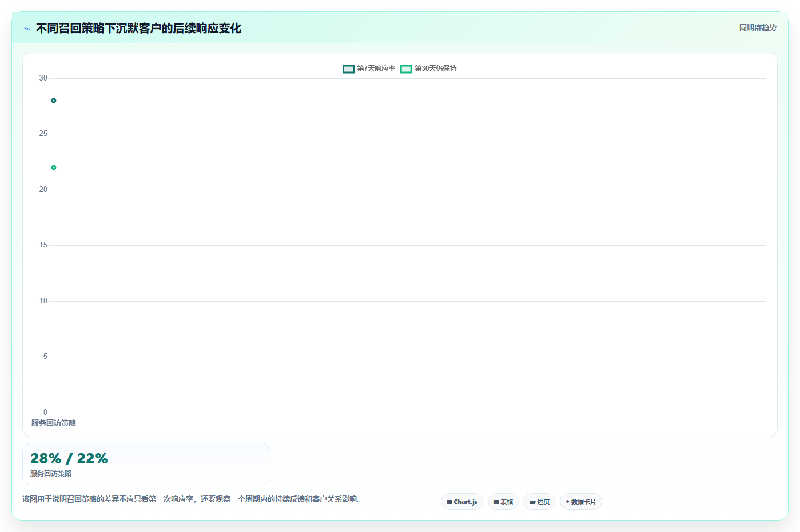Click the 服务回访策略 x-axis label
The image size is (800, 532).
[x=54, y=423]
